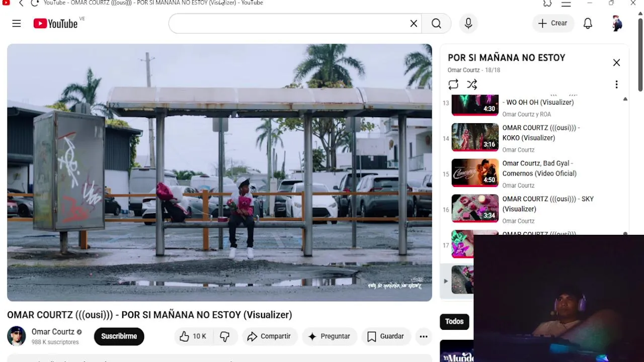Click the page vertical scrollbar thumb
The width and height of the screenshot is (644, 362).
pos(640,55)
